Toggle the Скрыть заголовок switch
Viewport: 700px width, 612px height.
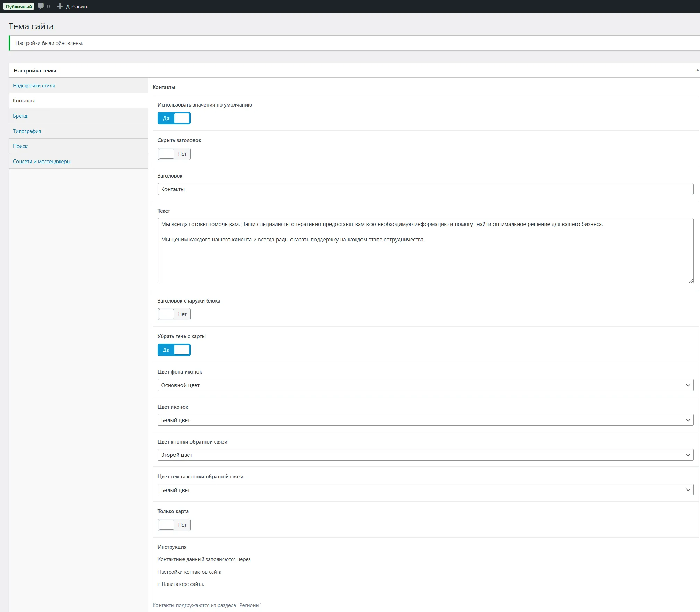[174, 154]
